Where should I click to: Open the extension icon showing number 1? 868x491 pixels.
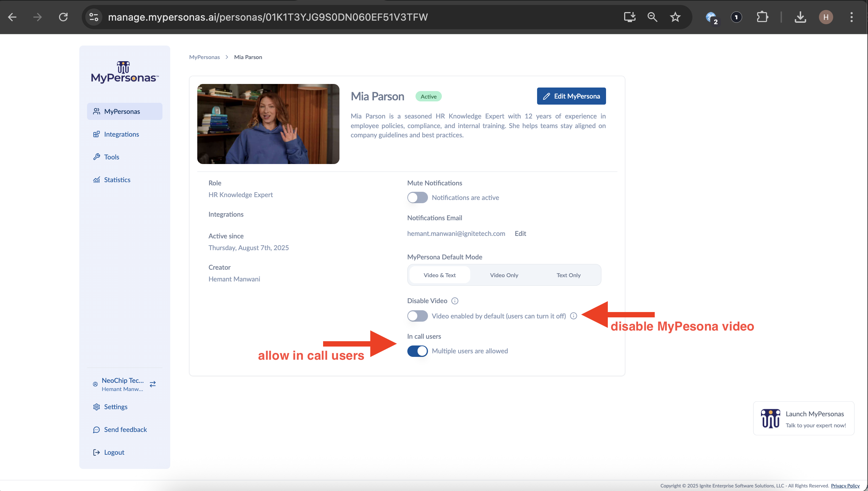[x=736, y=17]
